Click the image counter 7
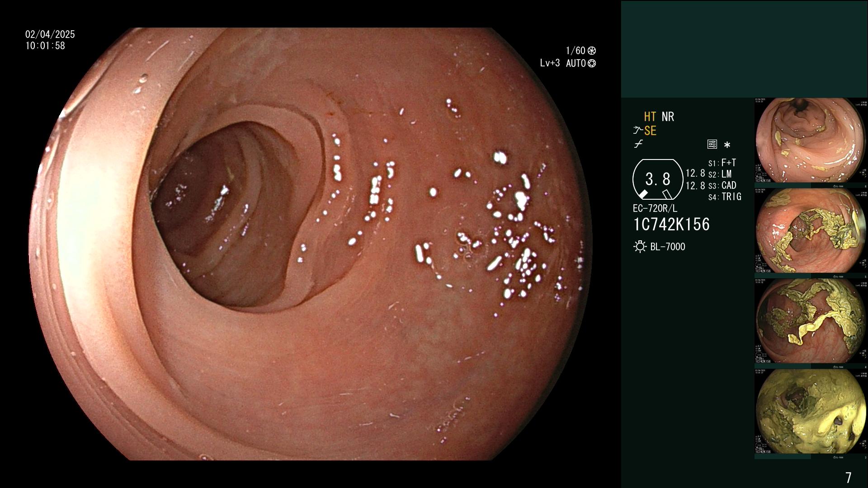Viewport: 868px width, 488px height. (x=849, y=478)
